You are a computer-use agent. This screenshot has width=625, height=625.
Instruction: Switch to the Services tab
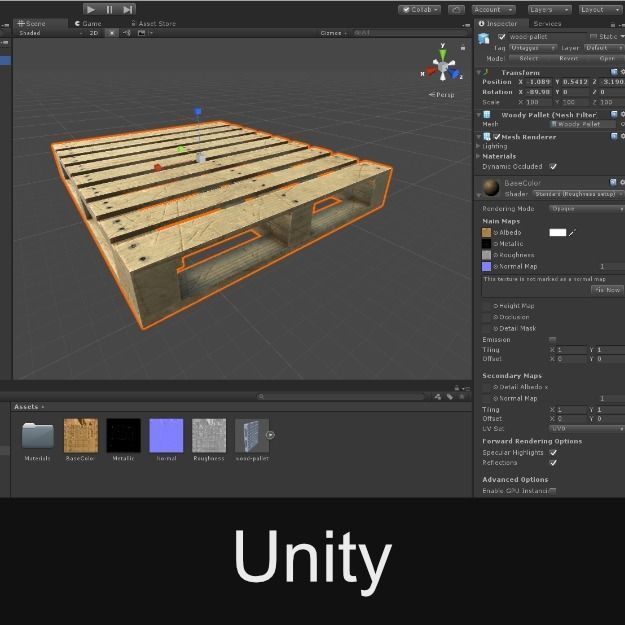coord(548,24)
